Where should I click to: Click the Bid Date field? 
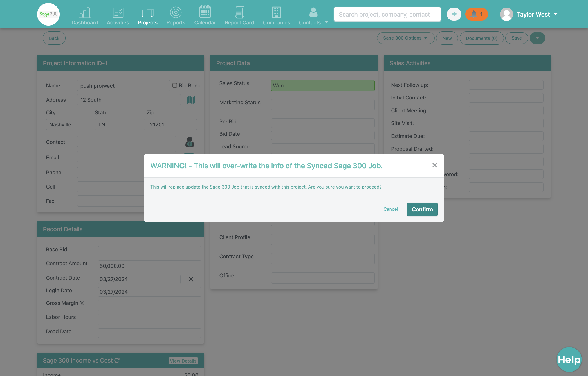pyautogui.click(x=323, y=135)
